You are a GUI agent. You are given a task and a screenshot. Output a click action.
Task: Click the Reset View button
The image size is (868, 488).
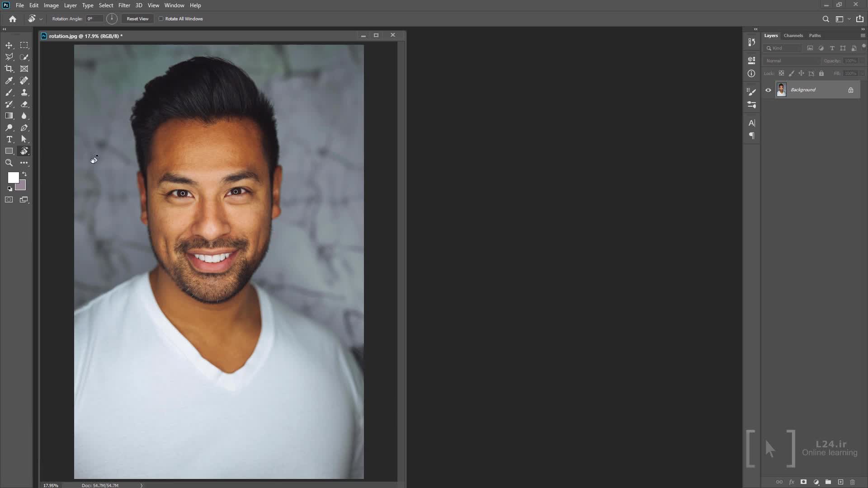coord(137,19)
